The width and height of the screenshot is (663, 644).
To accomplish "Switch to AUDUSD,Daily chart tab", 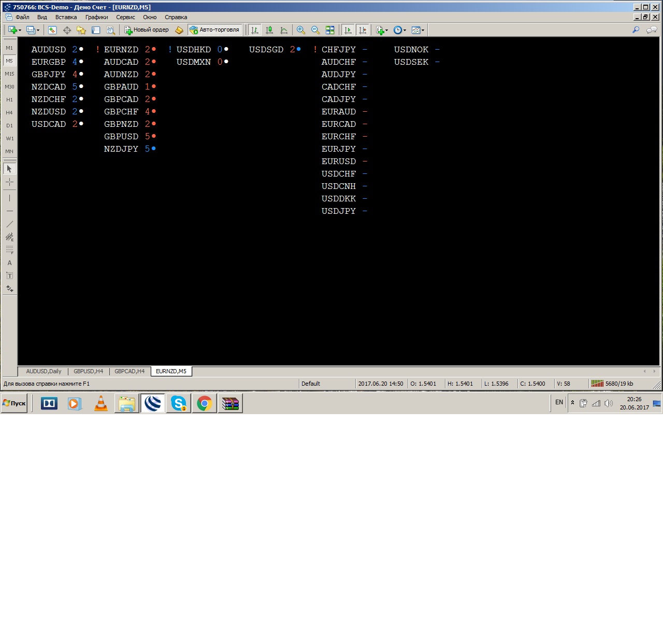I will (x=44, y=371).
